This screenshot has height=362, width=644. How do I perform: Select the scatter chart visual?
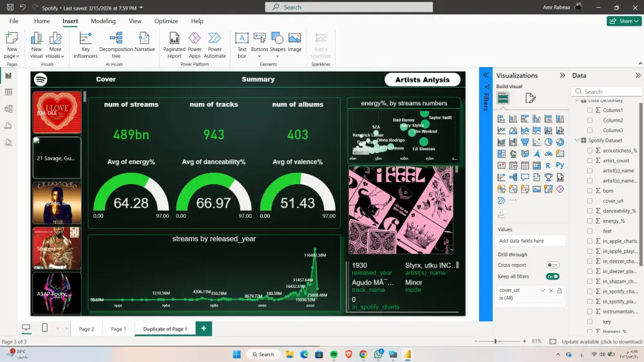[537, 142]
